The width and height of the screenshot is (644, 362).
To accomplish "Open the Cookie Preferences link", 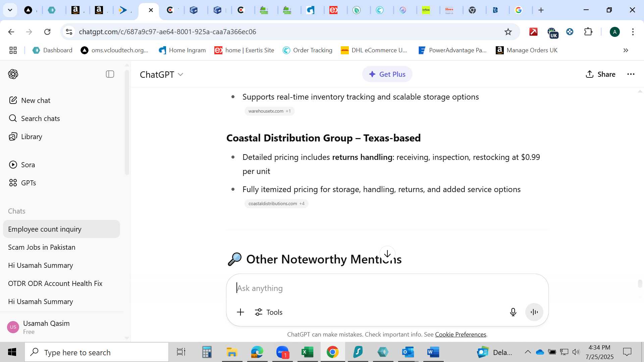I will point(460,334).
